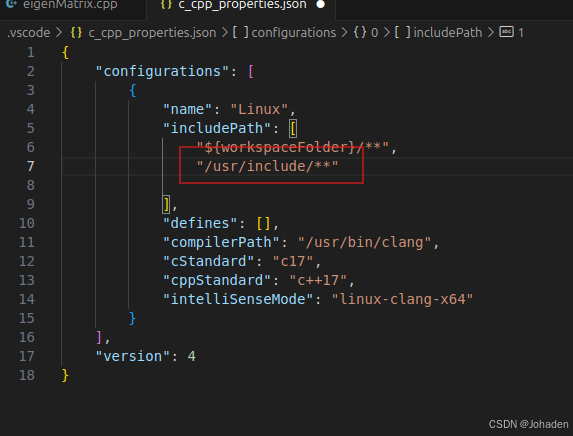Click the array icon before includePath breadcrumb
This screenshot has height=436, width=573.
(x=402, y=33)
